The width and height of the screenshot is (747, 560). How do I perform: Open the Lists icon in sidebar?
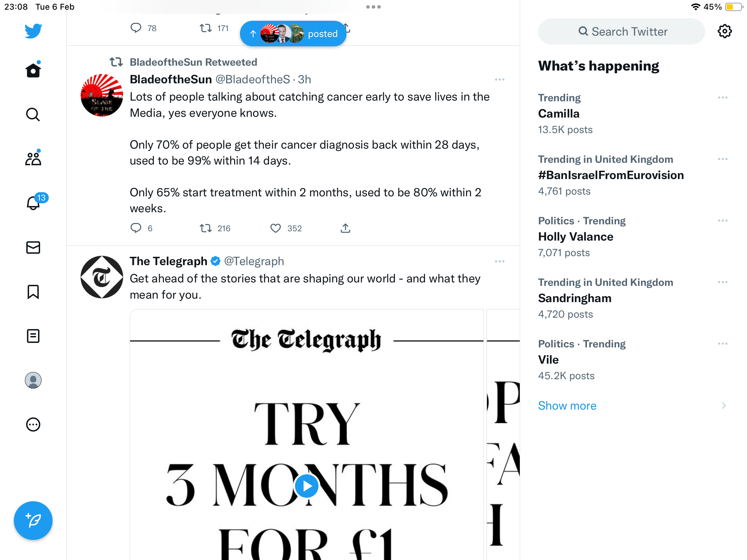pos(33,336)
